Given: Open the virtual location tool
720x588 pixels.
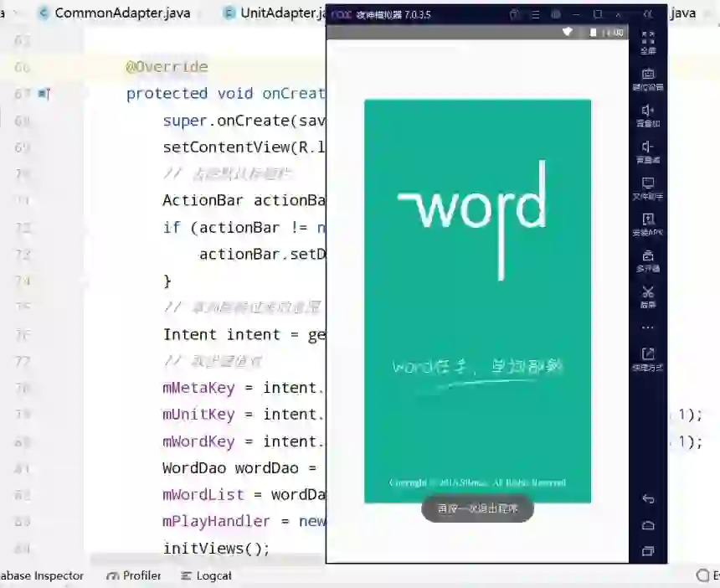Looking at the screenshot, I should pyautogui.click(x=648, y=78).
